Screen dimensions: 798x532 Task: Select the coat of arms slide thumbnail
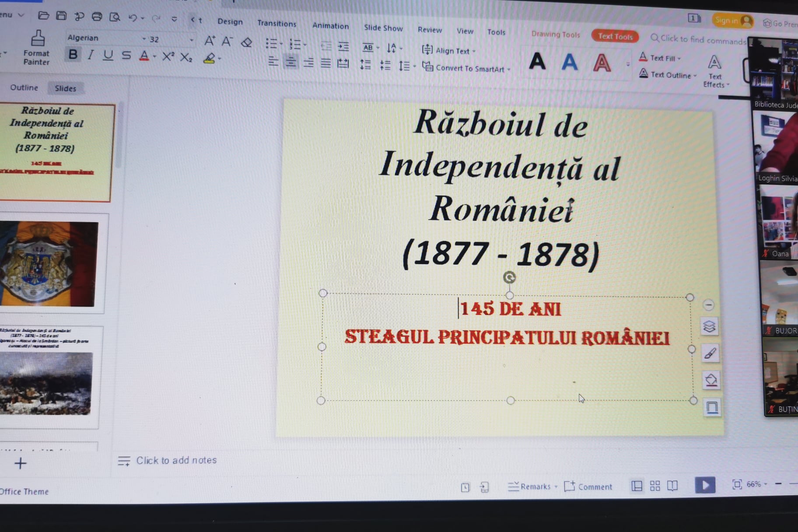tap(50, 264)
